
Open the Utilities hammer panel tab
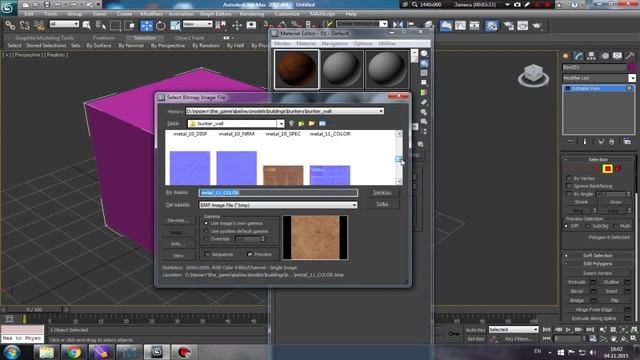(x=630, y=56)
